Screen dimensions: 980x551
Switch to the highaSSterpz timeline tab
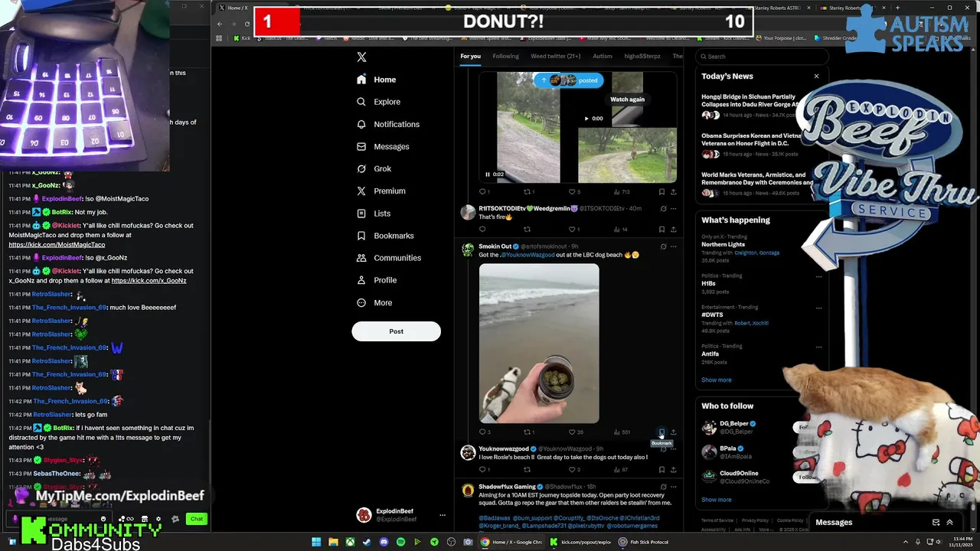click(x=642, y=56)
